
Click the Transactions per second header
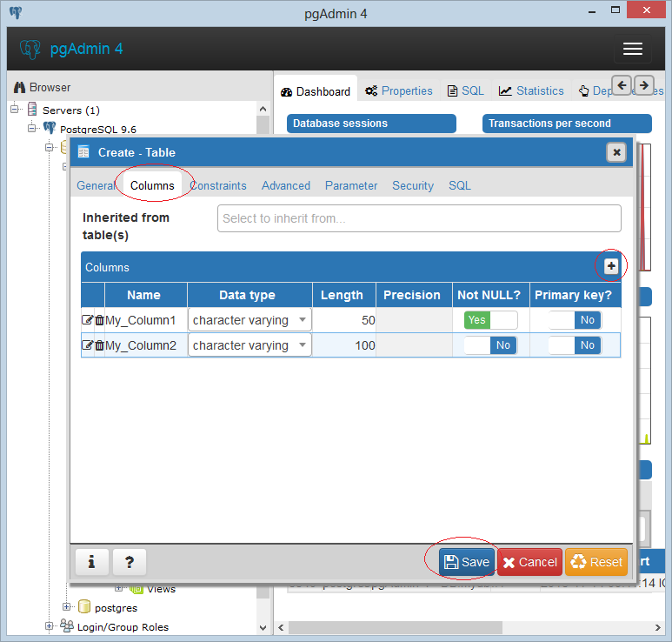pos(567,124)
